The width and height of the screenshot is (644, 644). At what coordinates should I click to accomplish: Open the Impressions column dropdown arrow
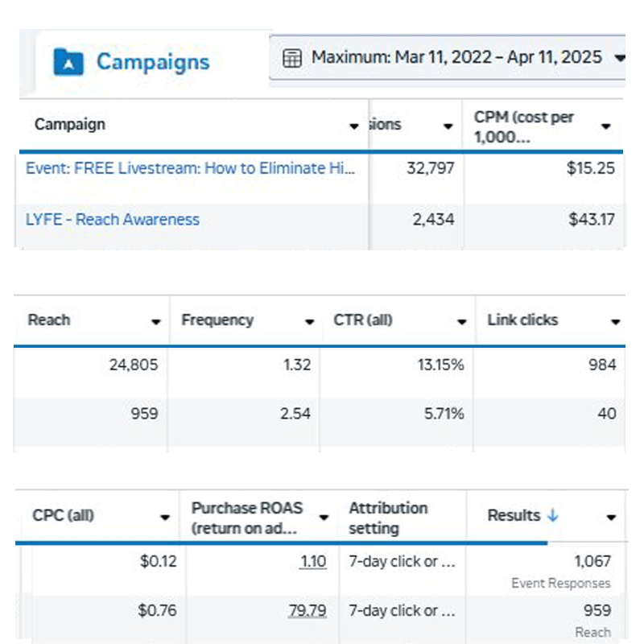click(x=448, y=126)
